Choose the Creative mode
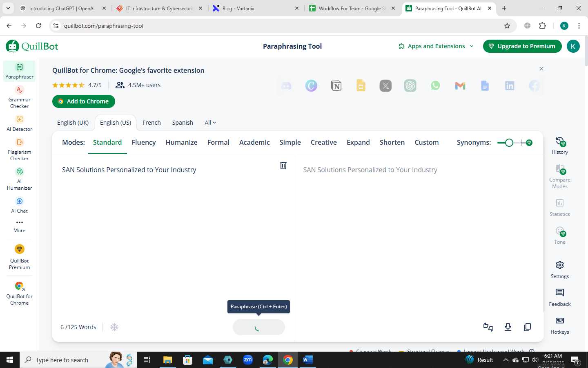This screenshot has height=368, width=588. (324, 142)
